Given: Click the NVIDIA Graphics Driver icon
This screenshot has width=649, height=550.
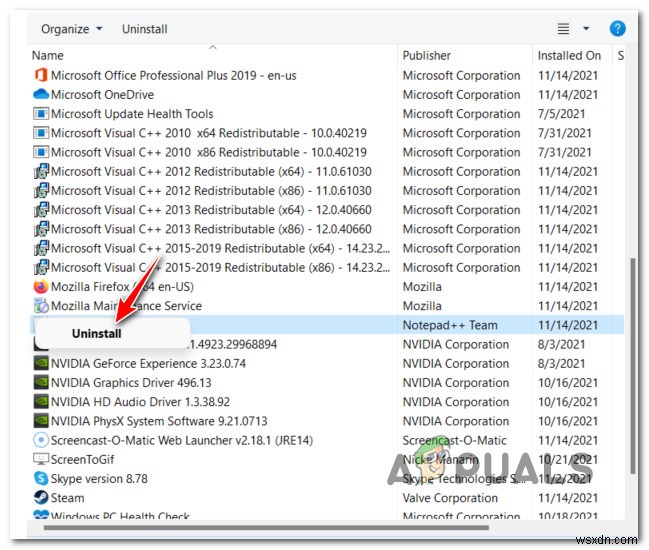Looking at the screenshot, I should click(x=41, y=382).
